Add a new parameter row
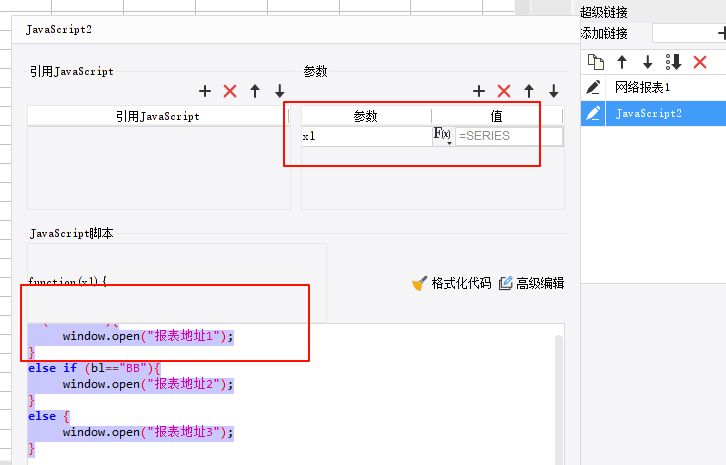 tap(479, 91)
